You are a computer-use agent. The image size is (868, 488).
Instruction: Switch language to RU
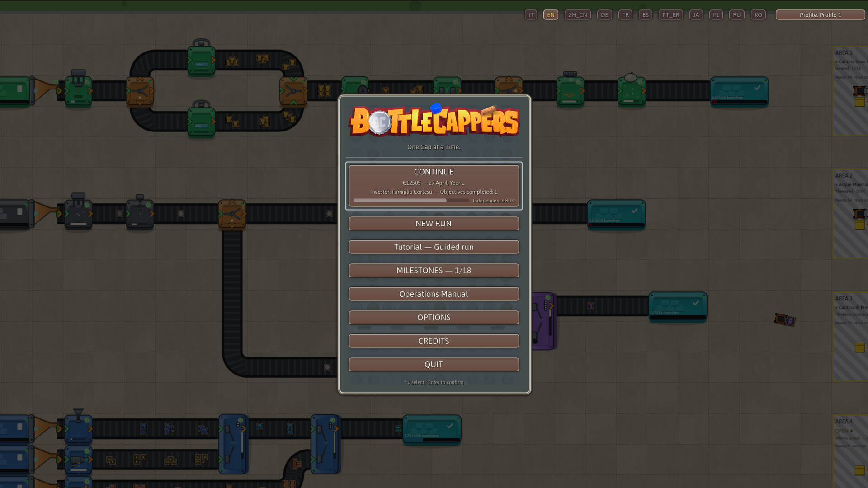737,15
